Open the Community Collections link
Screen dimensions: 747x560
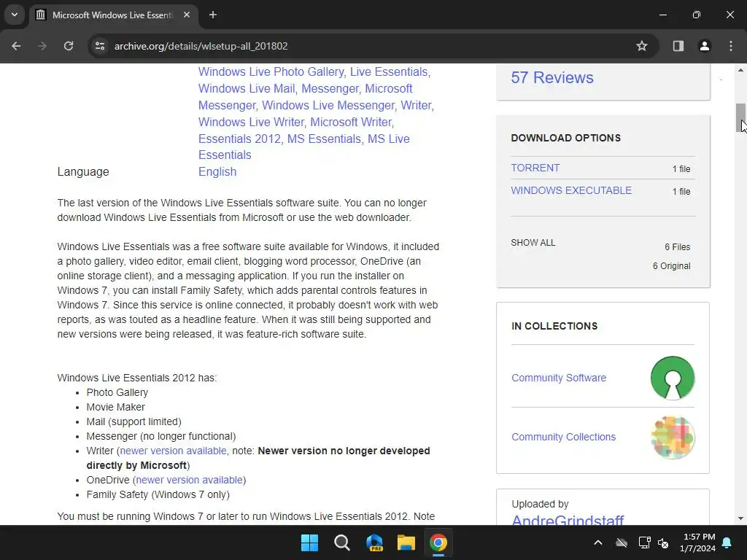pos(564,437)
